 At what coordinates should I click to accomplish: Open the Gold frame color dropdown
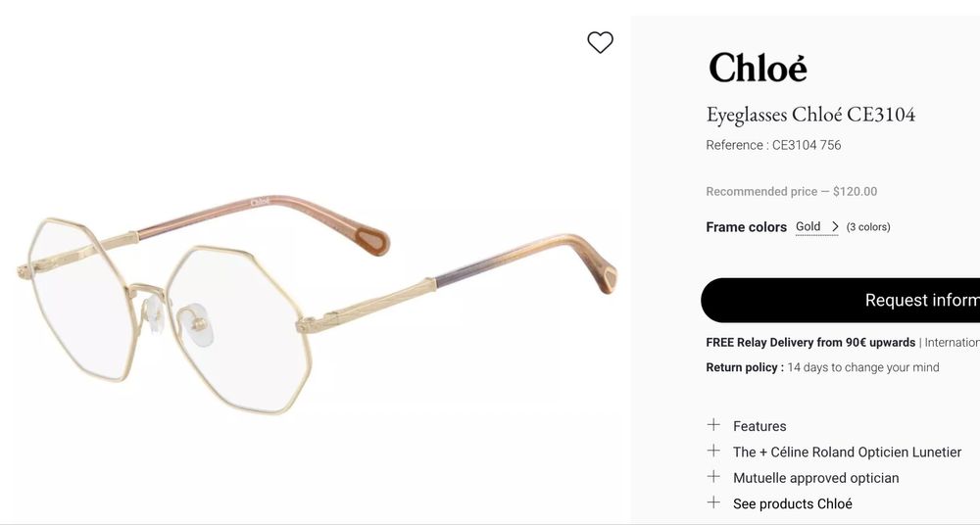[816, 227]
